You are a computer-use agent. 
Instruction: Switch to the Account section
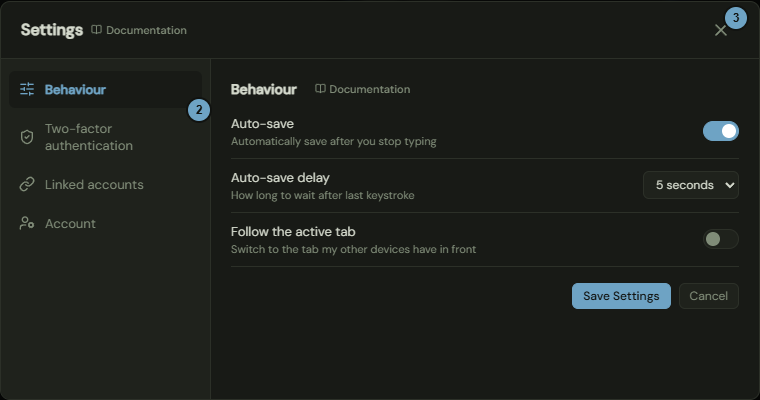tap(105, 223)
